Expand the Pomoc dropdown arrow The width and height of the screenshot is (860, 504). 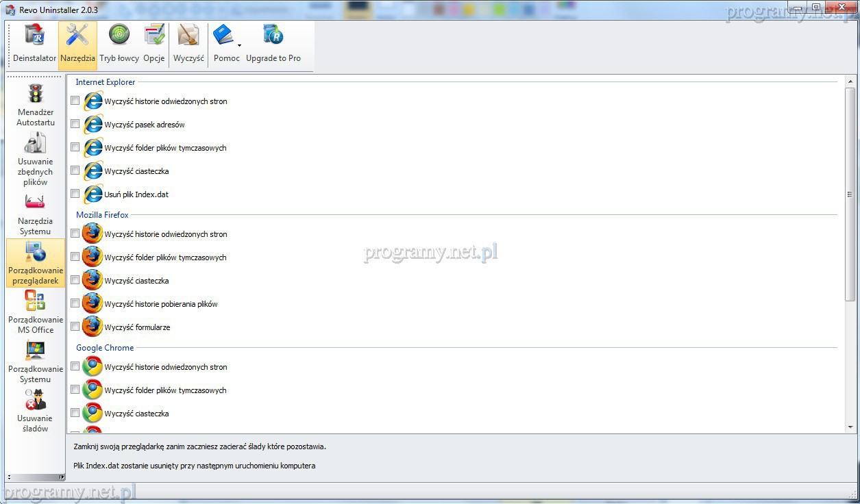click(x=239, y=46)
